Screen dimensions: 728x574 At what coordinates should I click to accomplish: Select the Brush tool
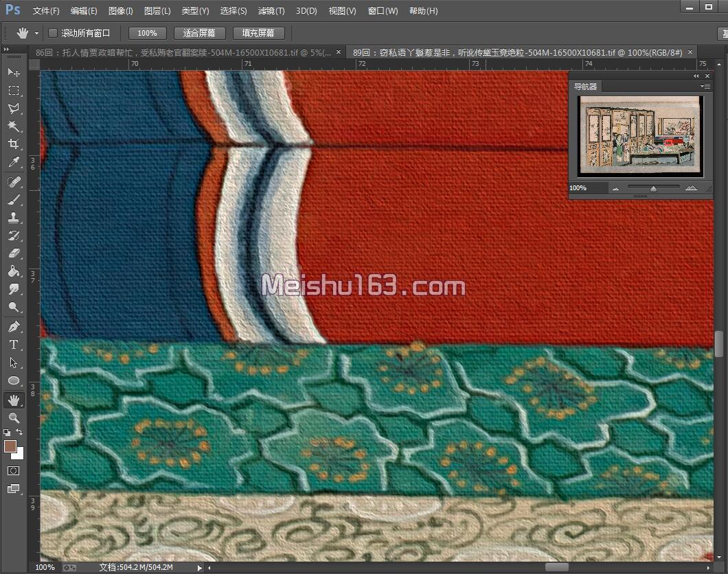pos(14,200)
